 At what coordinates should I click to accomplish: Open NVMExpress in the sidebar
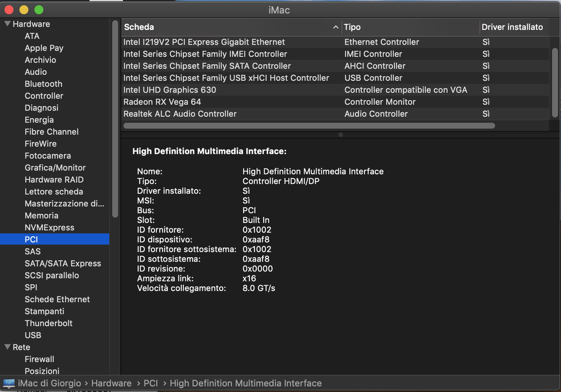(x=49, y=228)
